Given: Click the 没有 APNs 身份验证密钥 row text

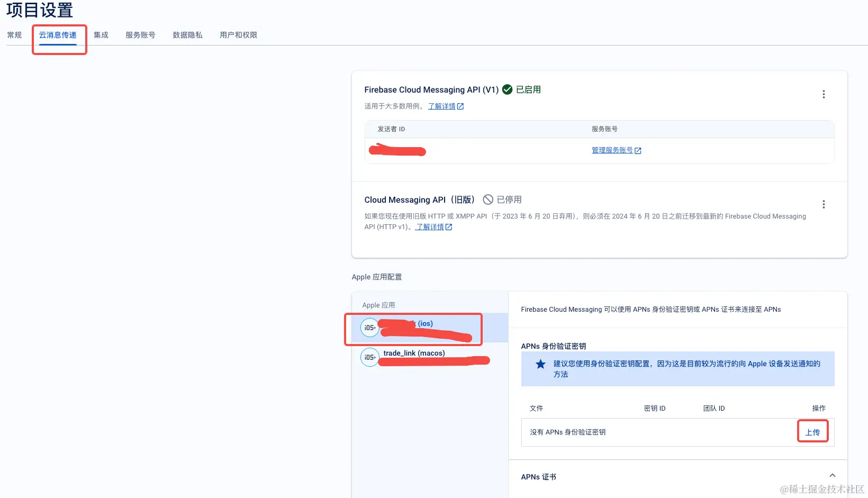Looking at the screenshot, I should 568,432.
